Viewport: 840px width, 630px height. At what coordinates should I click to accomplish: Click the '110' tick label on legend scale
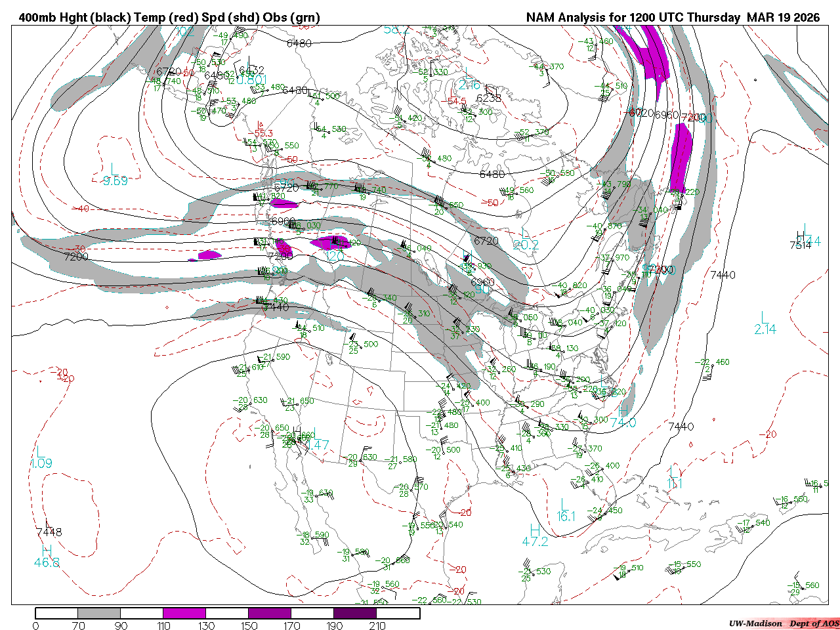click(163, 625)
